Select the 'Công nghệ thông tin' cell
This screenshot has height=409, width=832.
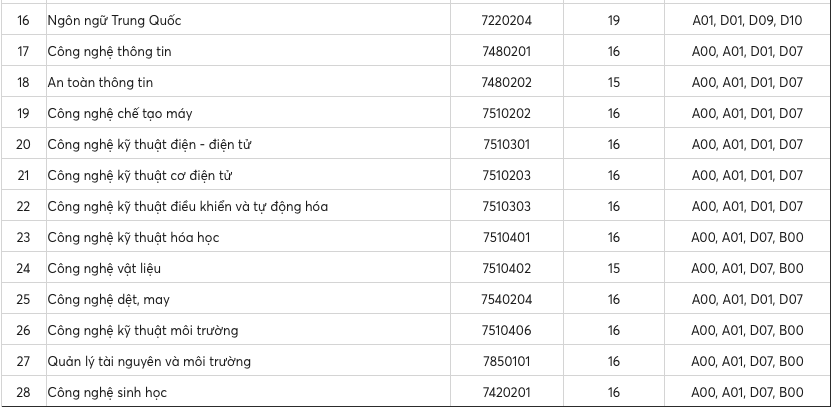tap(110, 51)
